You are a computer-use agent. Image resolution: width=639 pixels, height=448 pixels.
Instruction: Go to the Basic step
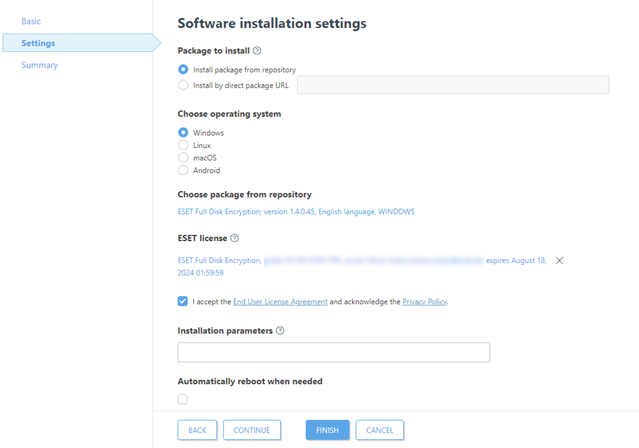31,21
